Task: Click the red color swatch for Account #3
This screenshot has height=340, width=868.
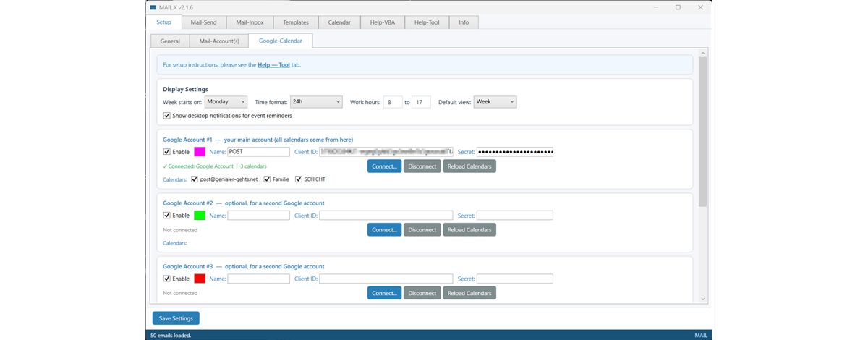Action: click(x=200, y=279)
